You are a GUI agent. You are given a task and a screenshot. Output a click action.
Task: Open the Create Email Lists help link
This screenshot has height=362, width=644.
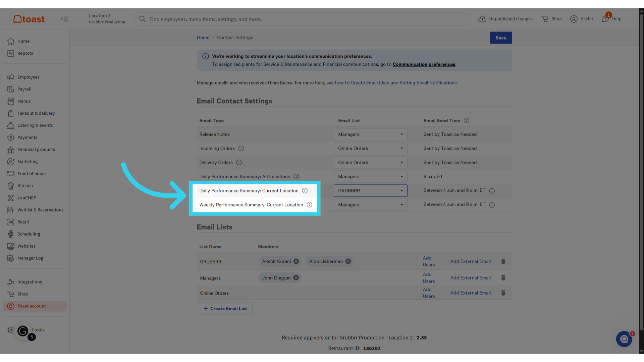click(396, 83)
